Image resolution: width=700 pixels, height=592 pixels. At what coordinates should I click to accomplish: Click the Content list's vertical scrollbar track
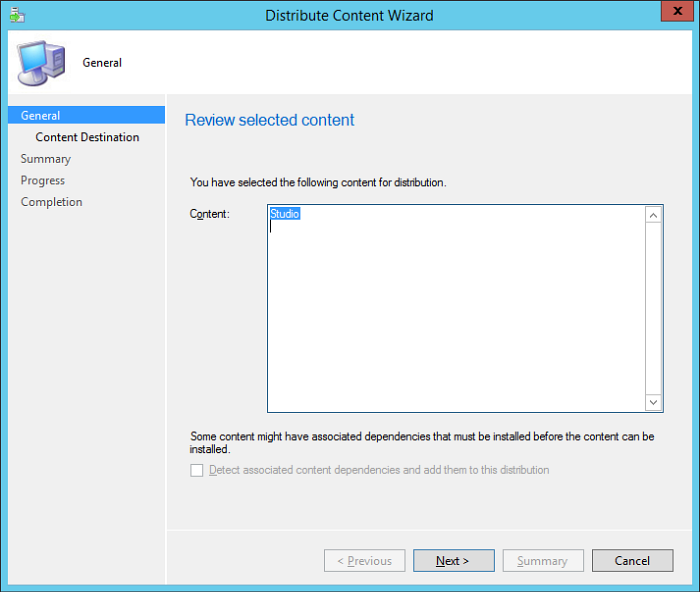click(x=654, y=308)
